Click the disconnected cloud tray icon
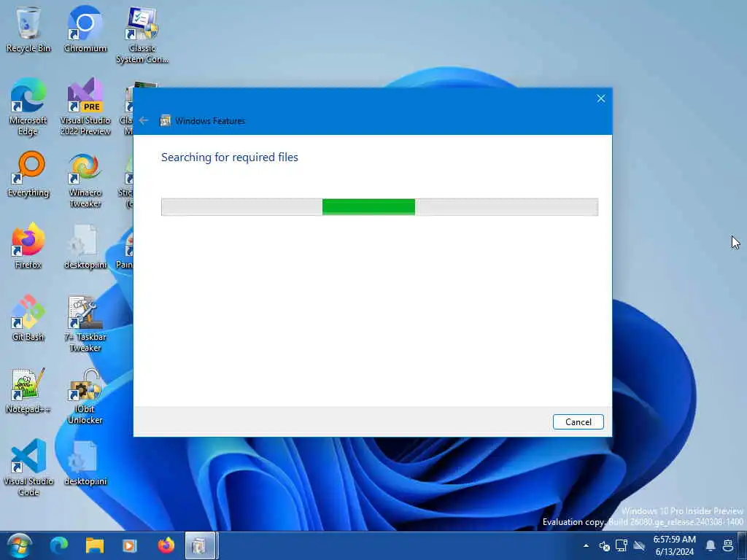Screen dimensions: 747x560 tap(639, 545)
